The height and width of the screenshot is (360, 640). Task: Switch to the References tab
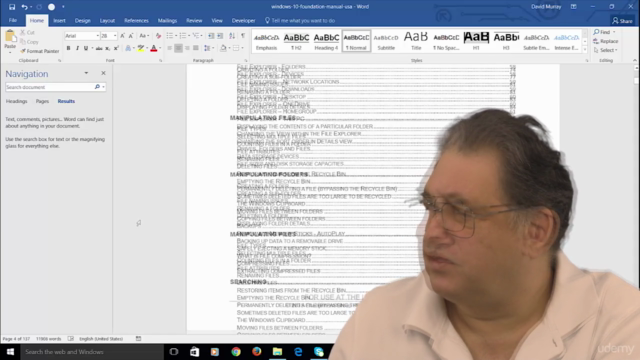pyautogui.click(x=136, y=20)
